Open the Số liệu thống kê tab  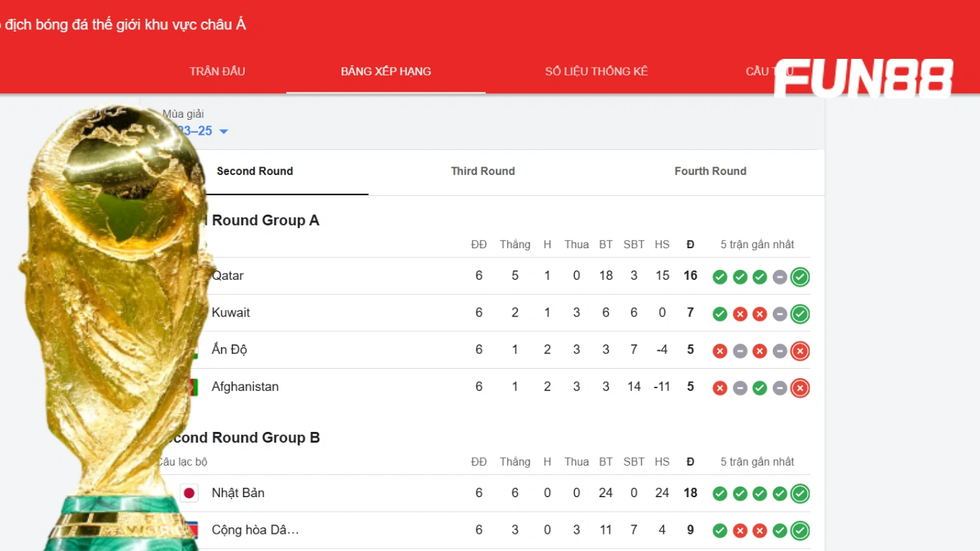click(596, 72)
